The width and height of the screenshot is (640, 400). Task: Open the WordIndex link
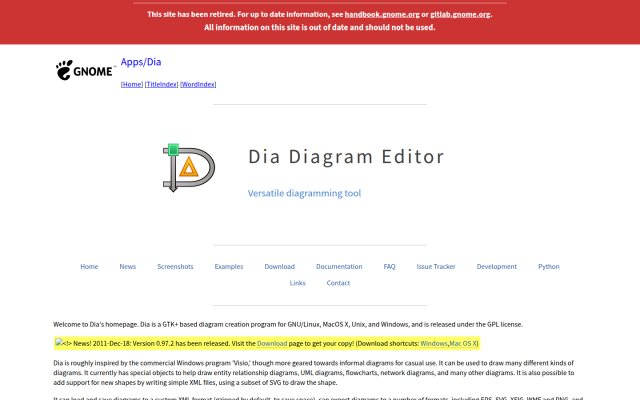click(198, 84)
